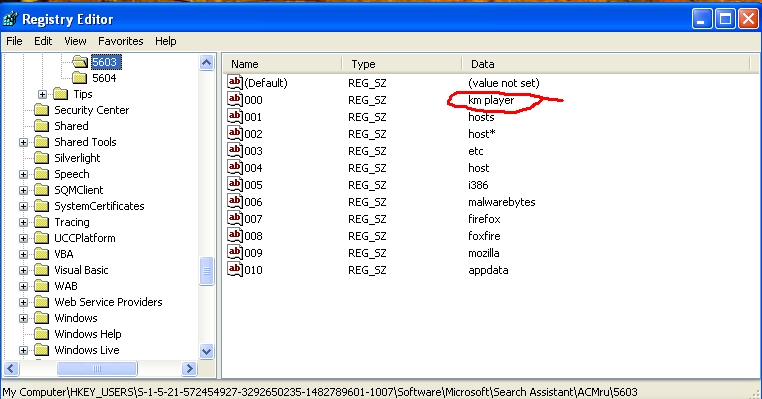Click the string icon for value 010
The image size is (762, 399).
235,269
